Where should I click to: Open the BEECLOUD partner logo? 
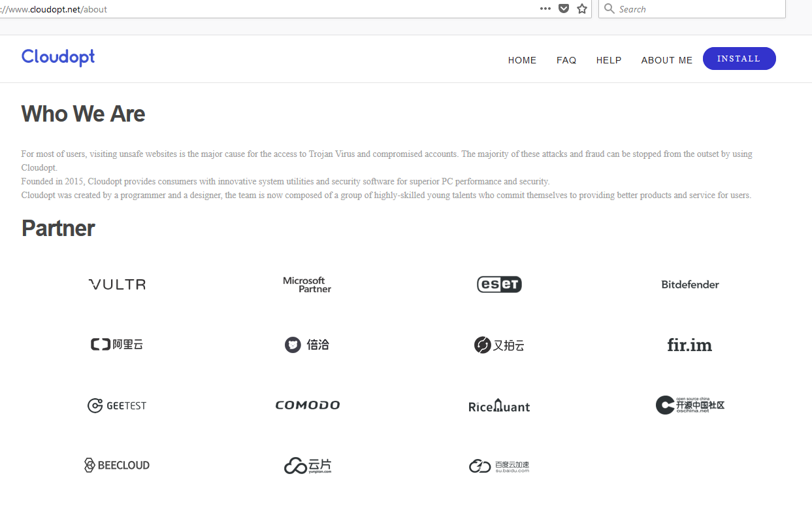[x=117, y=466]
